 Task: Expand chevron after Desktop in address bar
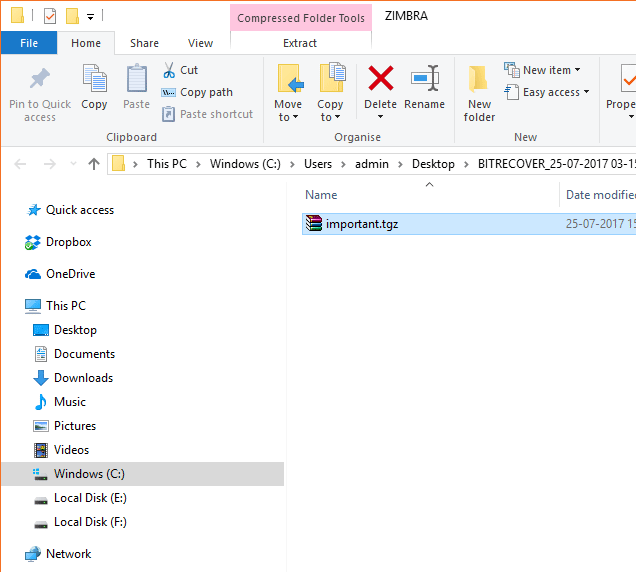tap(466, 164)
